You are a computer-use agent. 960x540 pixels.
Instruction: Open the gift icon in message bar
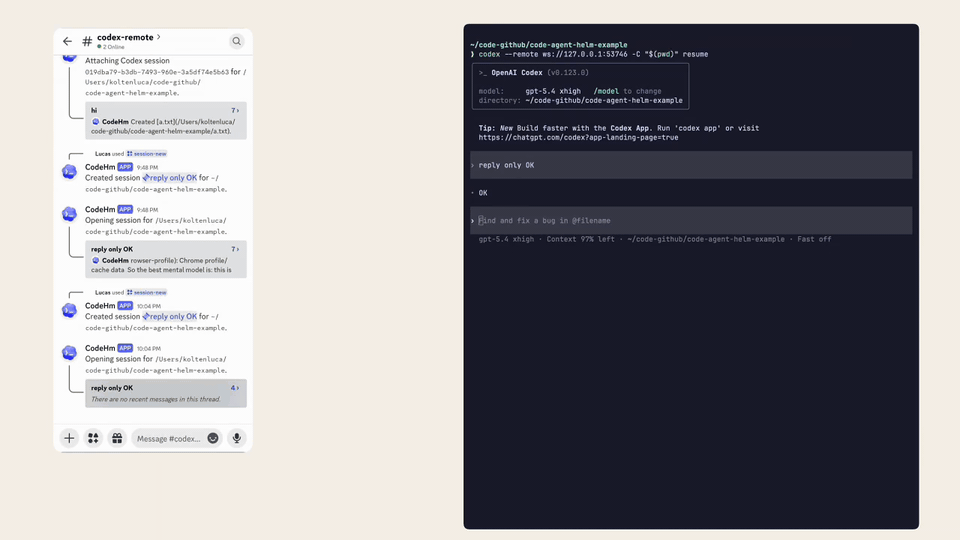[x=117, y=438]
